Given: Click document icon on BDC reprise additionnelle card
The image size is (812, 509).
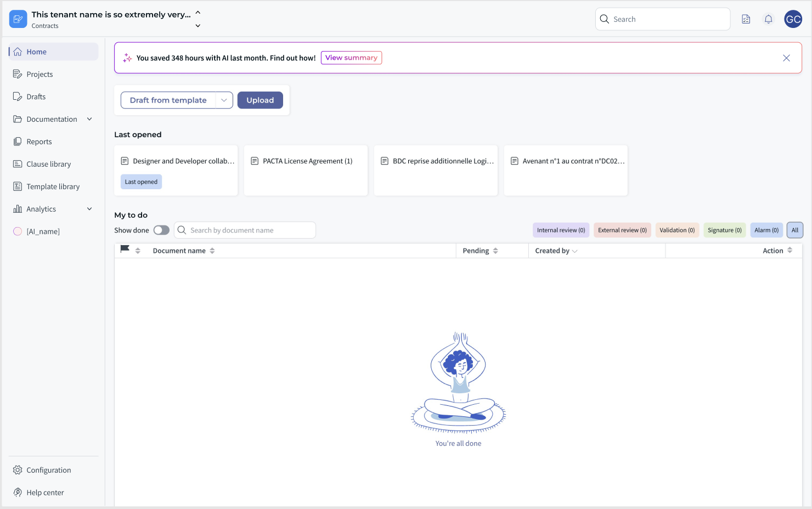Looking at the screenshot, I should (x=385, y=161).
